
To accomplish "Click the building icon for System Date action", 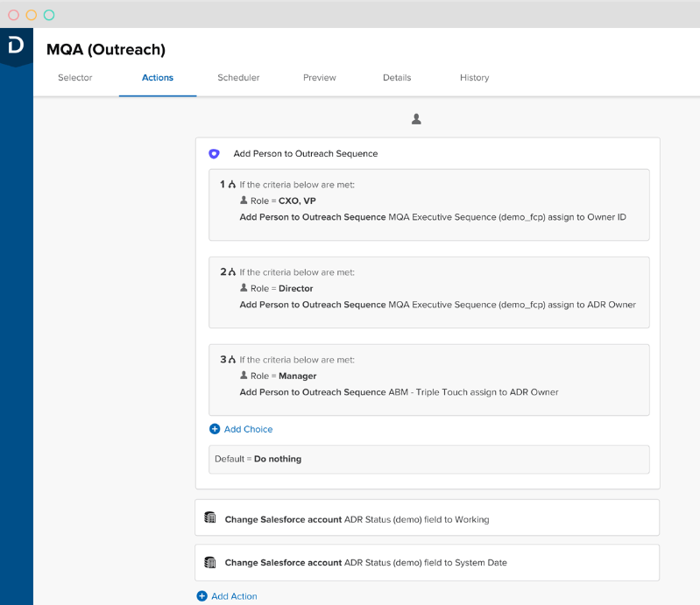I will pyautogui.click(x=209, y=562).
